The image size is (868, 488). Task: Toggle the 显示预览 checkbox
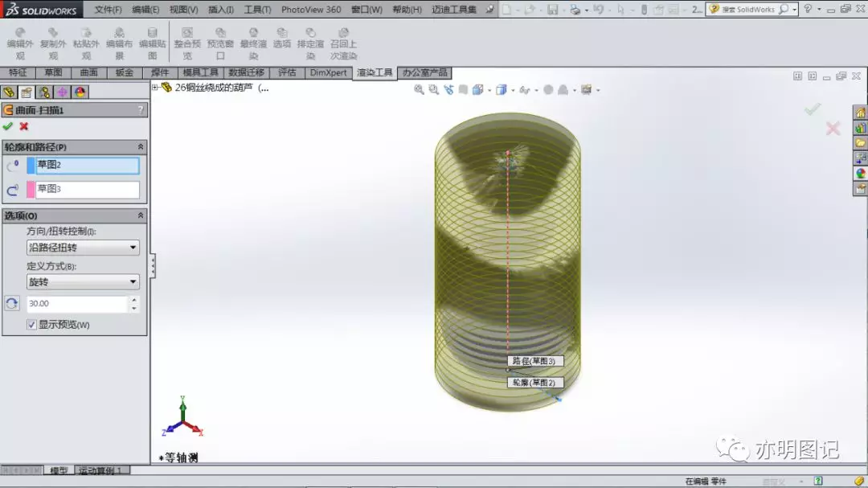click(31, 325)
